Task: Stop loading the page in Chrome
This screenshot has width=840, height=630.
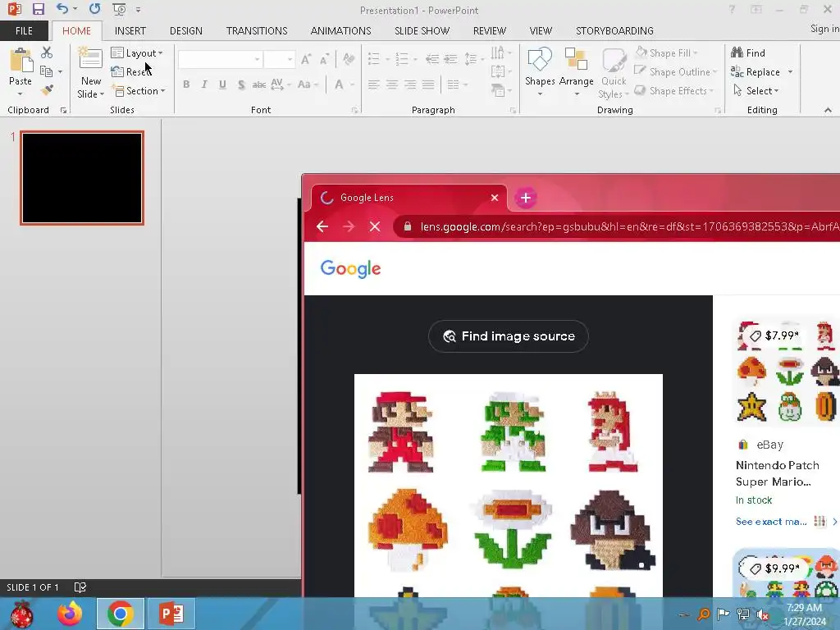Action: (x=375, y=226)
